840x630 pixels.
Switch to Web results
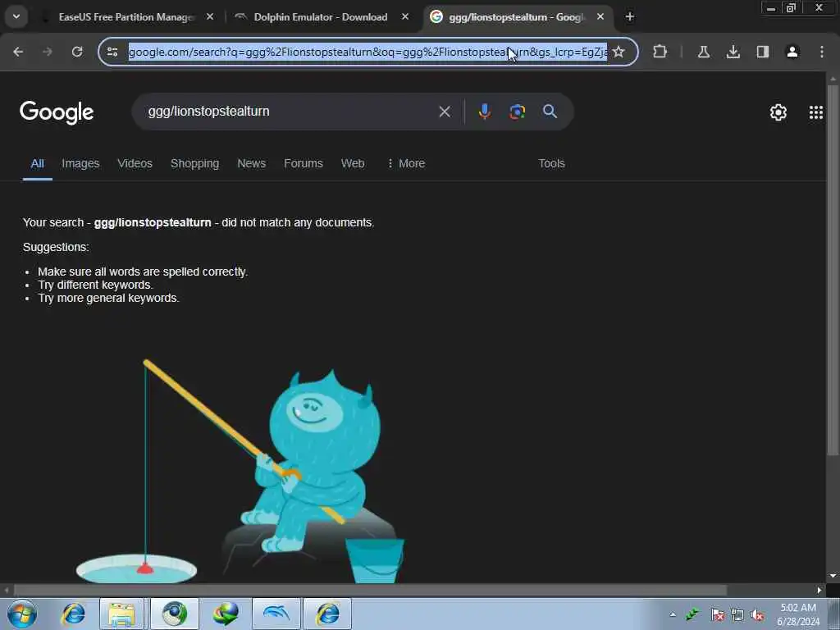[x=353, y=163]
